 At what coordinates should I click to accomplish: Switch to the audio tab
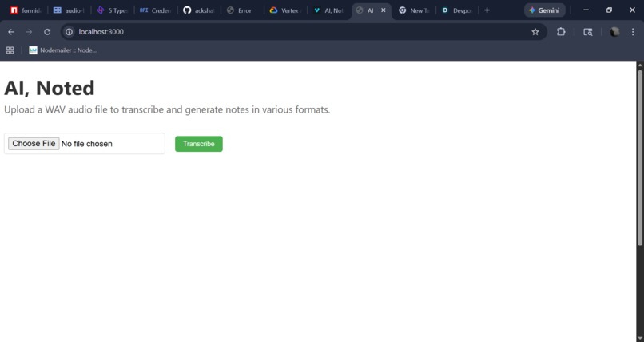[x=69, y=10]
